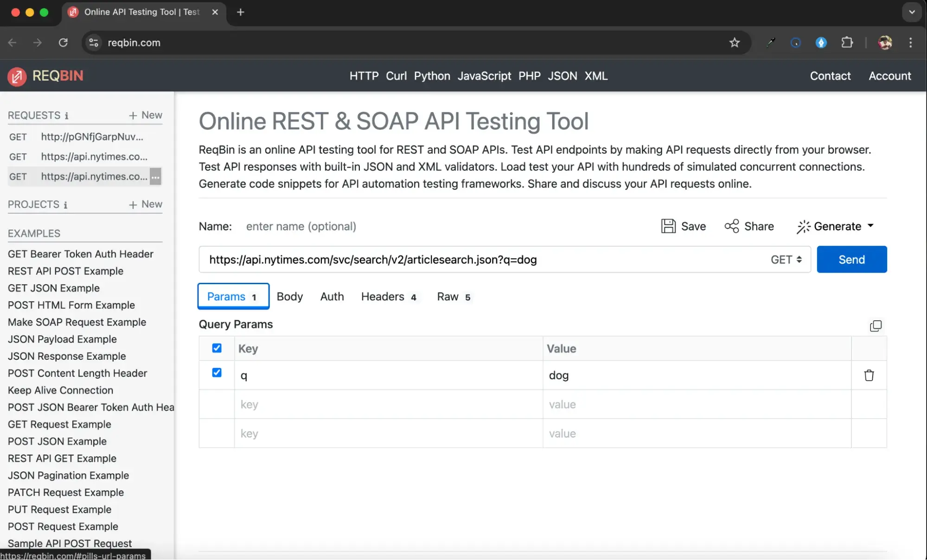927x560 pixels.
Task: Open POST JSON Example
Action: tap(57, 441)
